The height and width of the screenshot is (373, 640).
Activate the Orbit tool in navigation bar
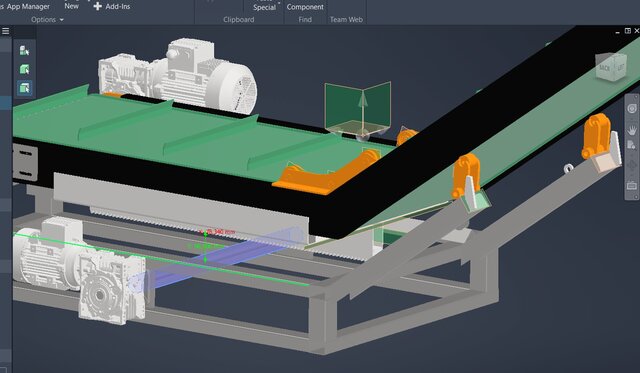632,166
